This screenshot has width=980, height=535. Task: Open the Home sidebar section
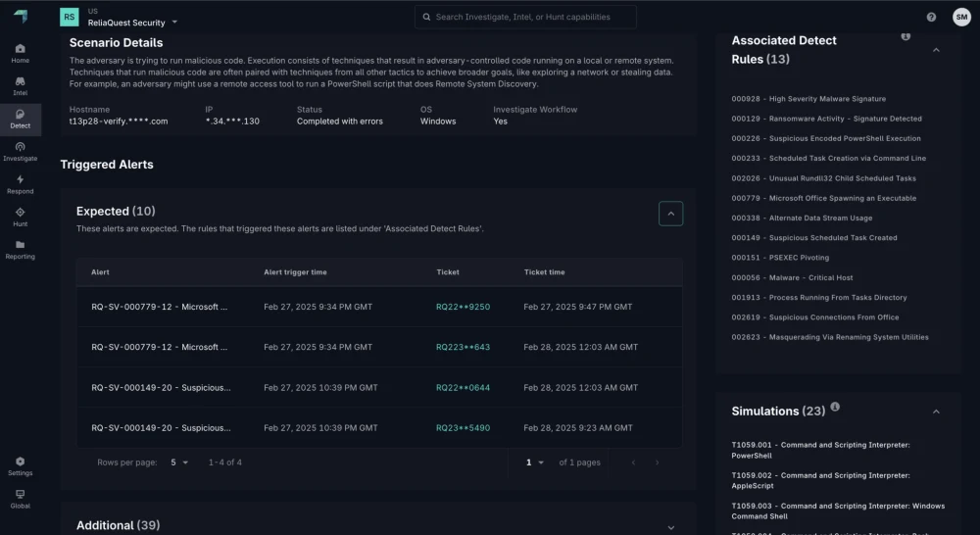[20, 54]
